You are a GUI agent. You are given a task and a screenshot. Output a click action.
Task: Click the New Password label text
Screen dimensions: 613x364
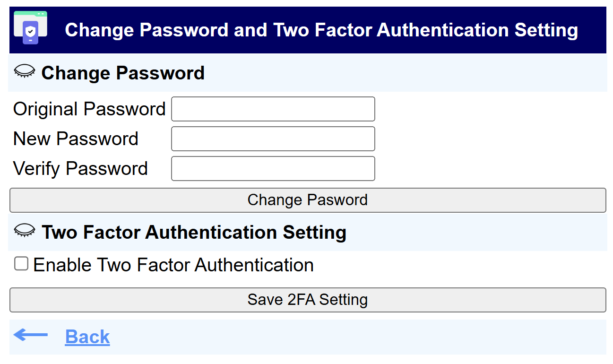tap(76, 139)
